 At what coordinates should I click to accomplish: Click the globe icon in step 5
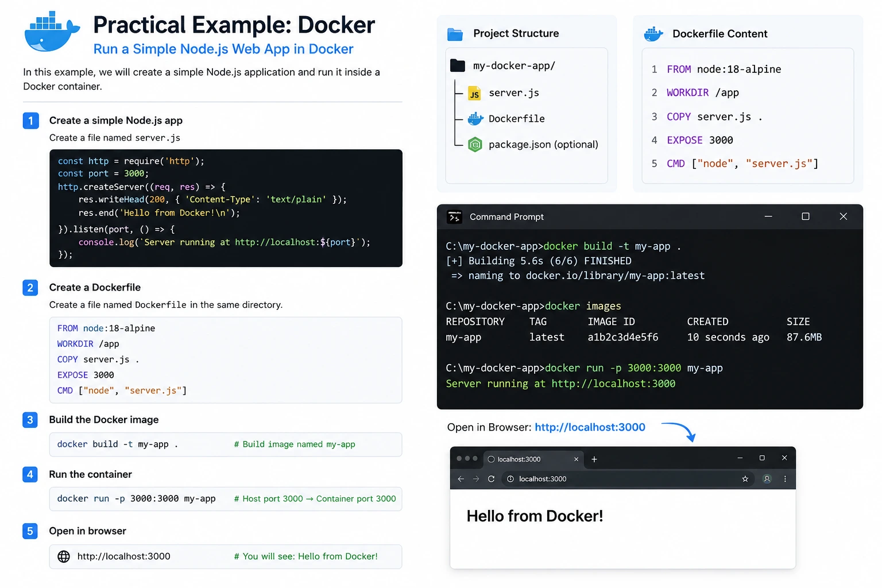[64, 556]
